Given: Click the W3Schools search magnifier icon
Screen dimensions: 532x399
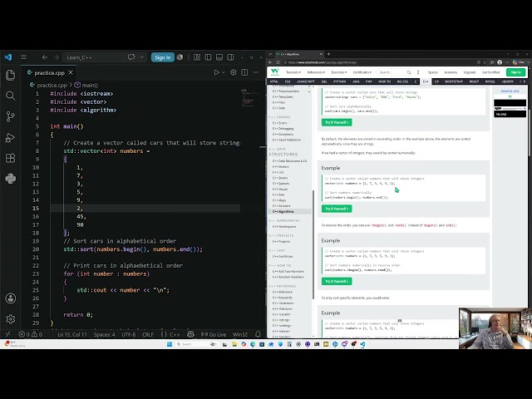Looking at the screenshot, I should [409, 72].
